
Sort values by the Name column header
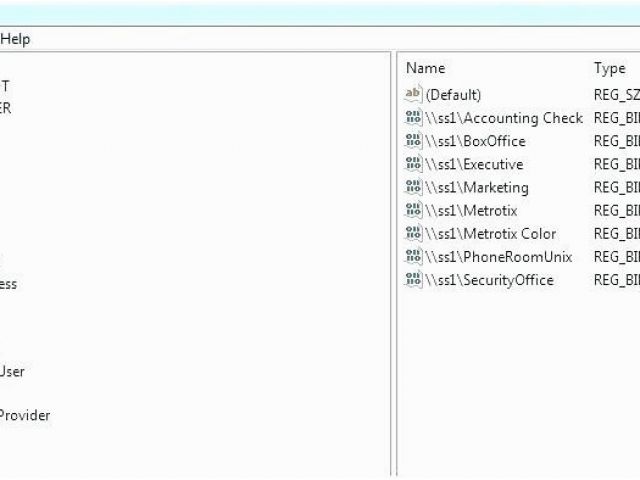pyautogui.click(x=426, y=68)
